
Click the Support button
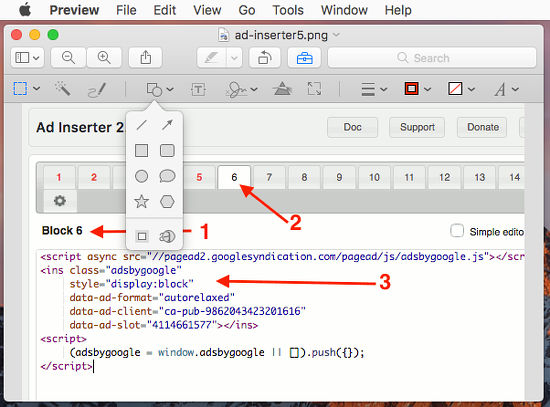coord(417,127)
